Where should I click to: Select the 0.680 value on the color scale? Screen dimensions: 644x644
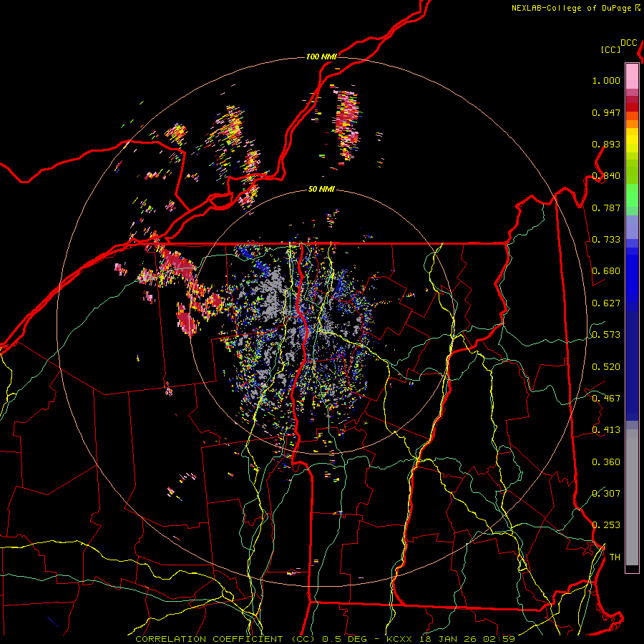pyautogui.click(x=606, y=271)
